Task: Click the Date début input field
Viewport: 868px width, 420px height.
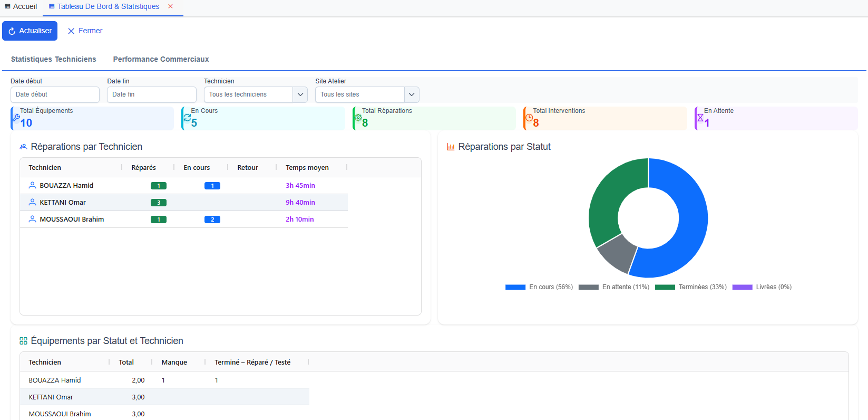Action: tap(55, 94)
